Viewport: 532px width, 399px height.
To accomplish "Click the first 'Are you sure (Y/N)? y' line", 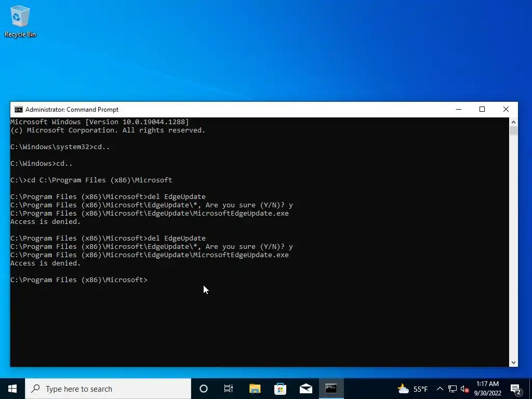I will 152,205.
